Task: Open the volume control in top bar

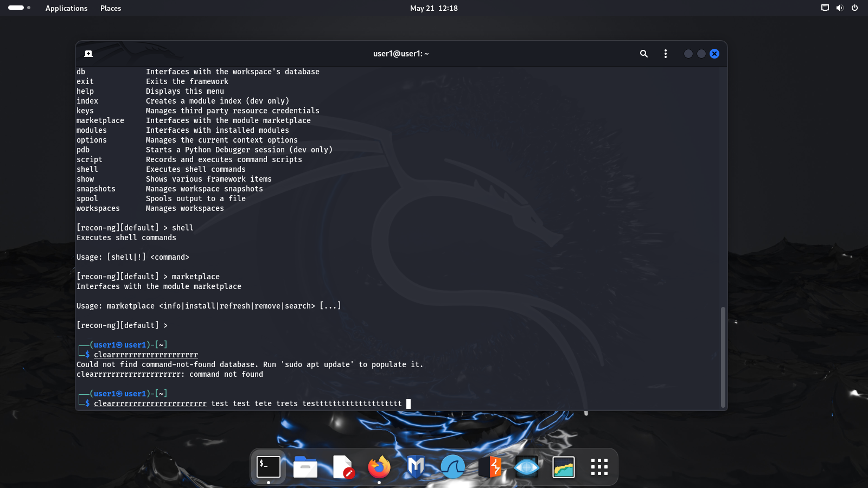Action: click(840, 8)
